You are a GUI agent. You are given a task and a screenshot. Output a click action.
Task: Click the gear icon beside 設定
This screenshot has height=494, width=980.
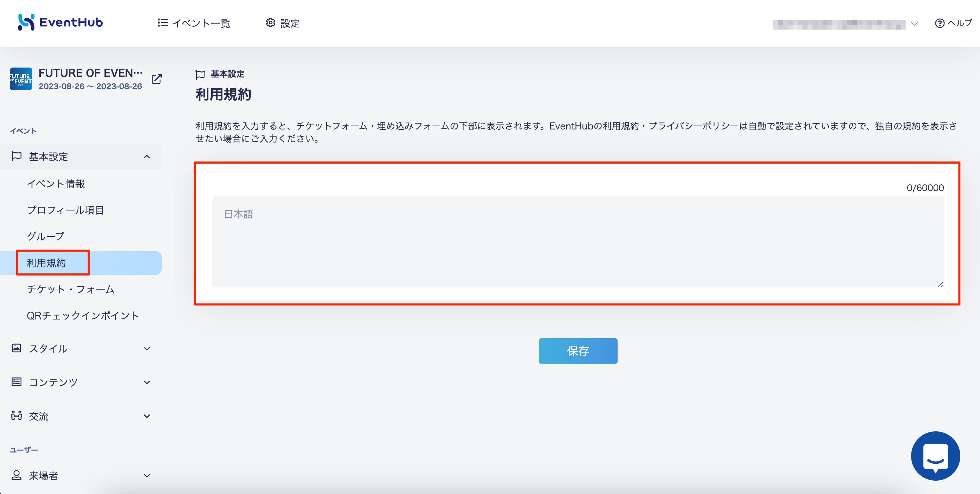[x=271, y=23]
